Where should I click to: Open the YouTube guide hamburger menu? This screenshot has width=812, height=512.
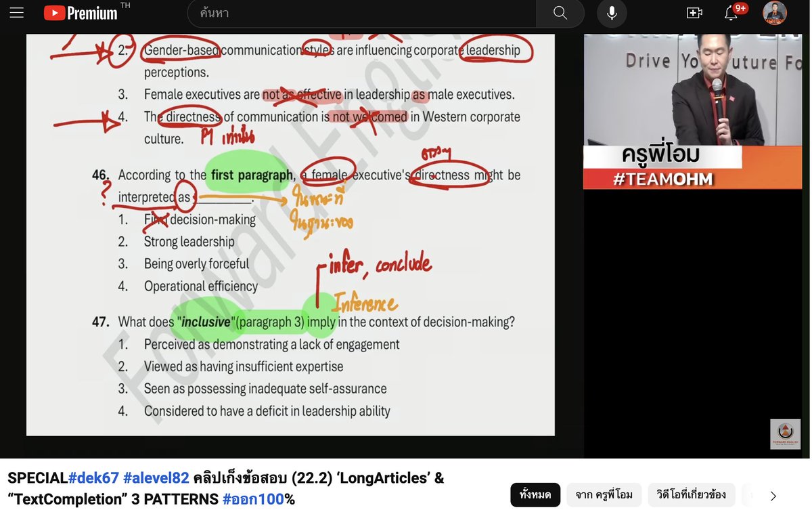click(x=16, y=13)
